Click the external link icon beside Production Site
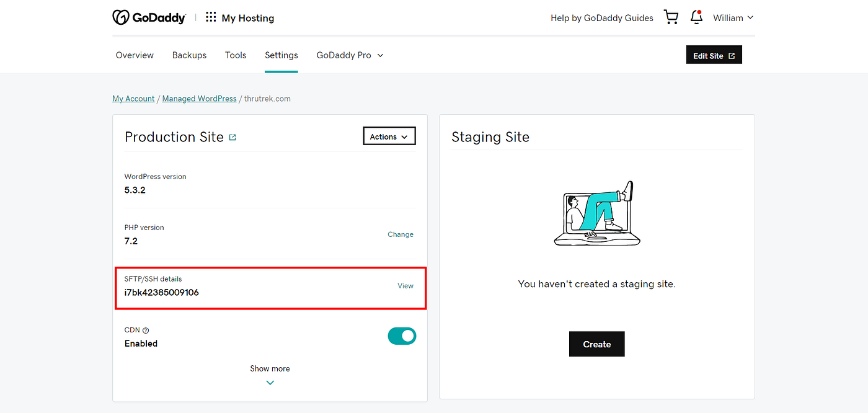 232,138
